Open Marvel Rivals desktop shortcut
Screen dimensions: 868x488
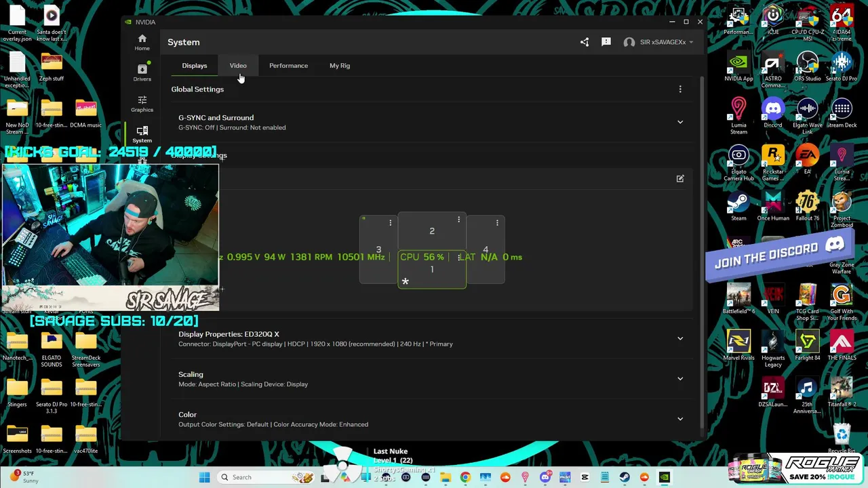click(x=738, y=346)
